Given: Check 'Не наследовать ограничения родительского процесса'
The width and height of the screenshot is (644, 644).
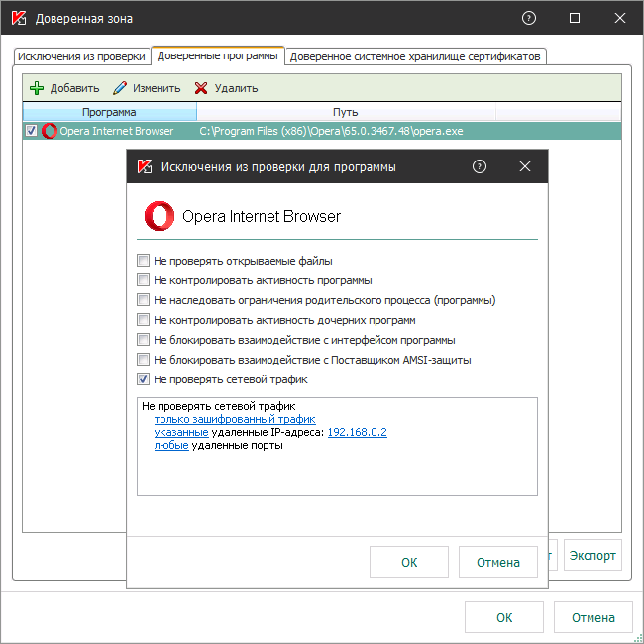Looking at the screenshot, I should pyautogui.click(x=143, y=299).
